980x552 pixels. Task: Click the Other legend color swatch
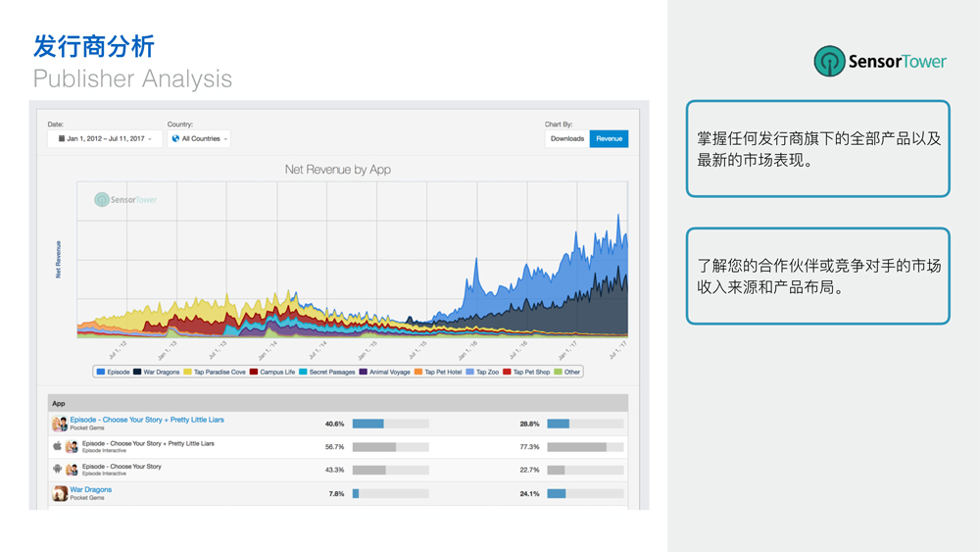point(559,373)
